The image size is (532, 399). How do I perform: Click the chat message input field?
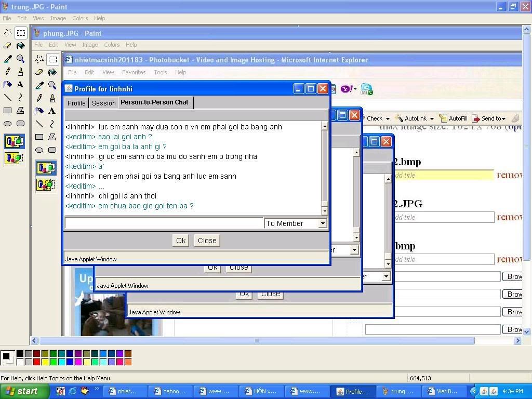pos(164,223)
